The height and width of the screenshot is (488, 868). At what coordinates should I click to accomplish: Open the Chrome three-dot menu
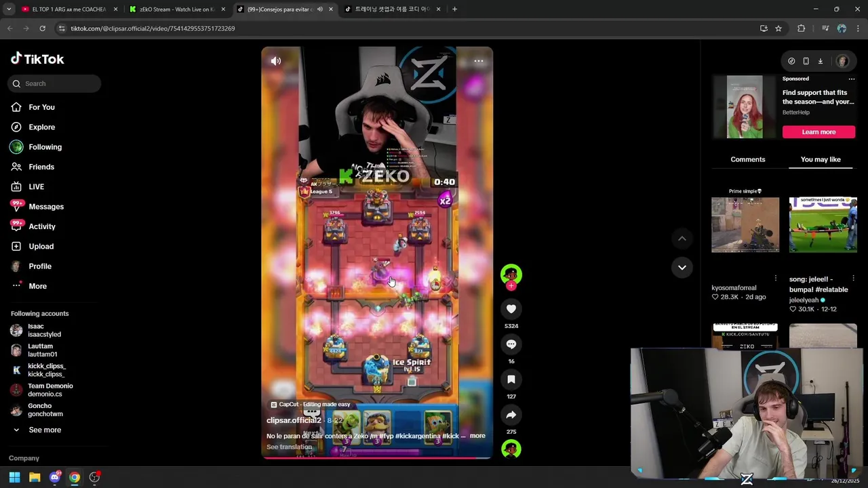click(x=858, y=28)
